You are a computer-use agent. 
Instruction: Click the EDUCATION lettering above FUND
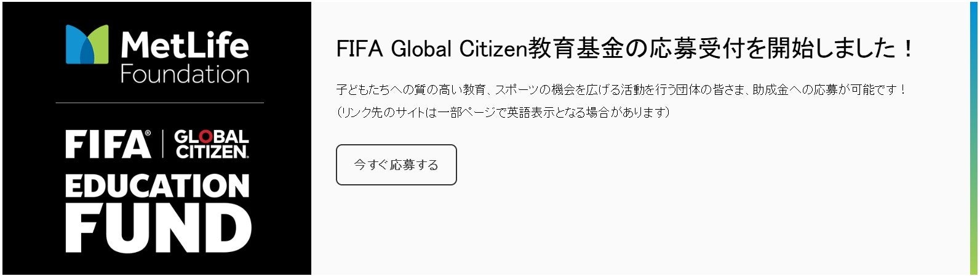[157, 186]
